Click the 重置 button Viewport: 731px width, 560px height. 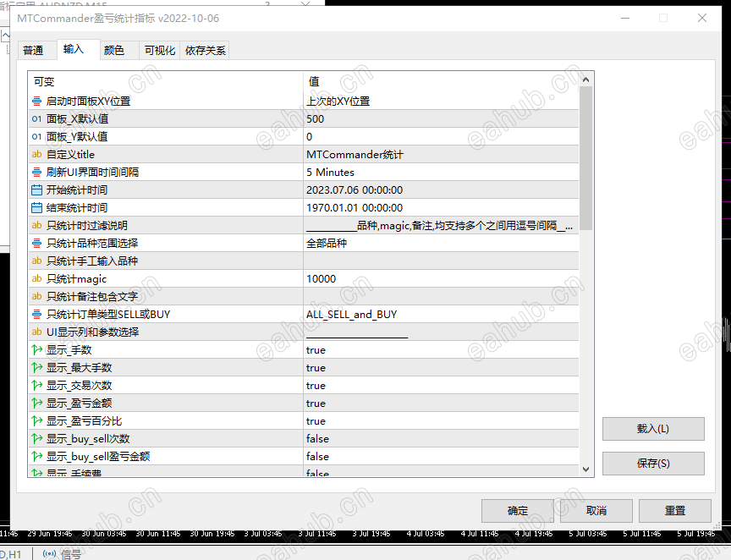pos(675,511)
